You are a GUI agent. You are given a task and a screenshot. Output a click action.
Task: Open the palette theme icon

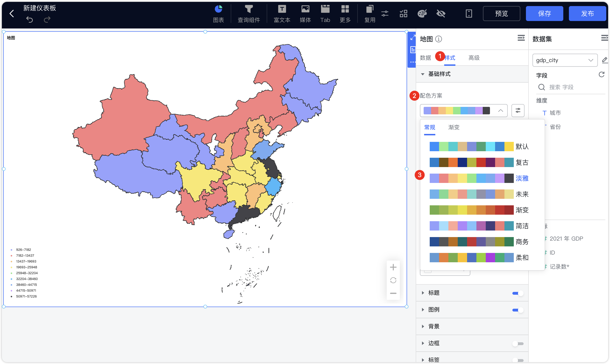tap(422, 14)
